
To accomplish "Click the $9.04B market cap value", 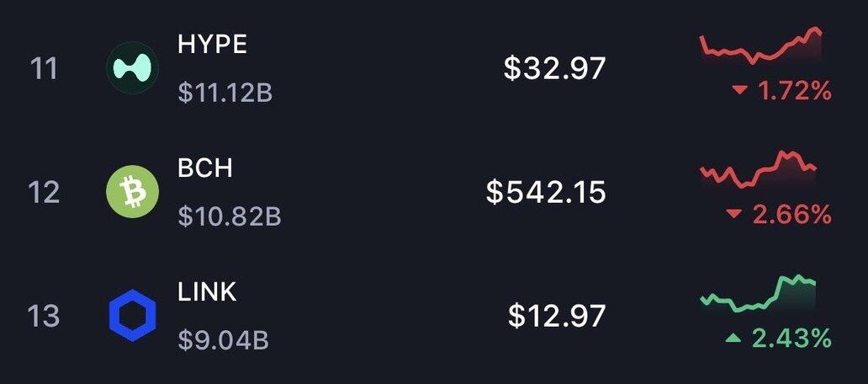I will pos(223,340).
